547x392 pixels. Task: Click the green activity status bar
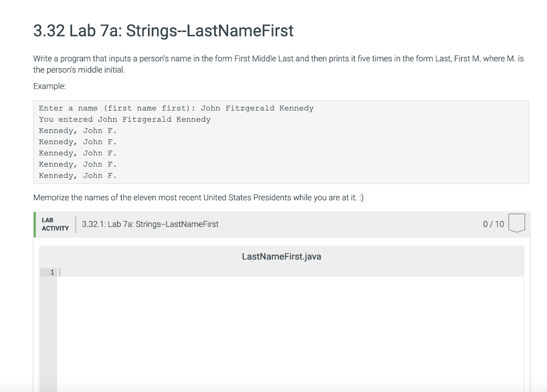(x=35, y=224)
